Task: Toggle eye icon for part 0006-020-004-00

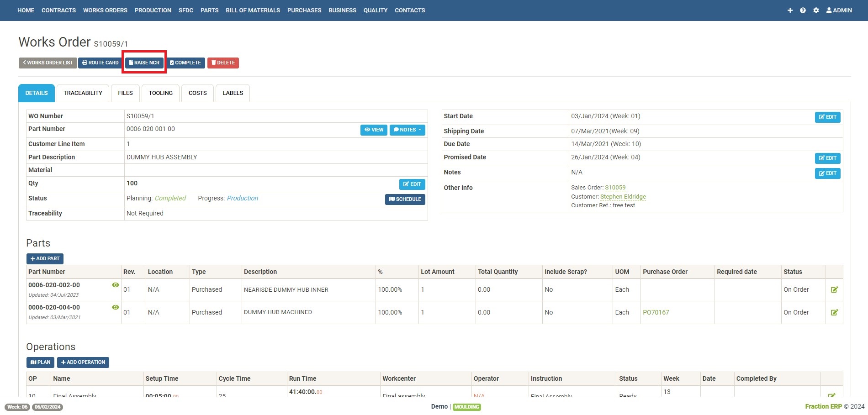Action: tap(116, 307)
